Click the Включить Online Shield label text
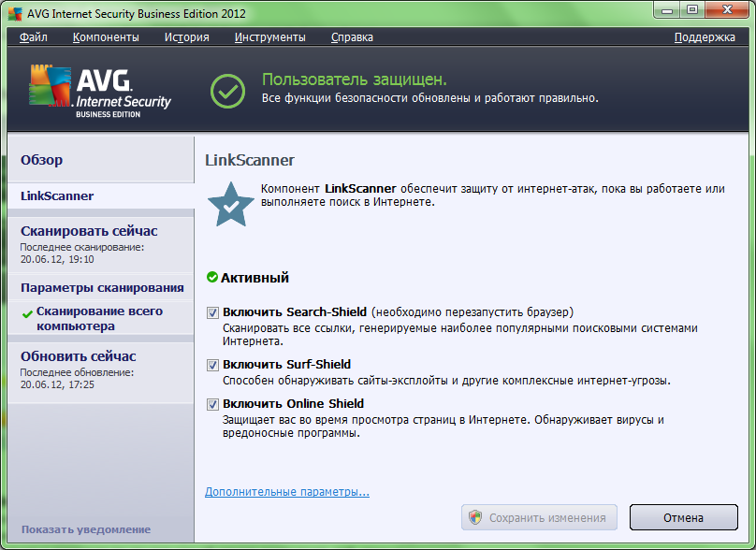756x550 pixels. [293, 403]
